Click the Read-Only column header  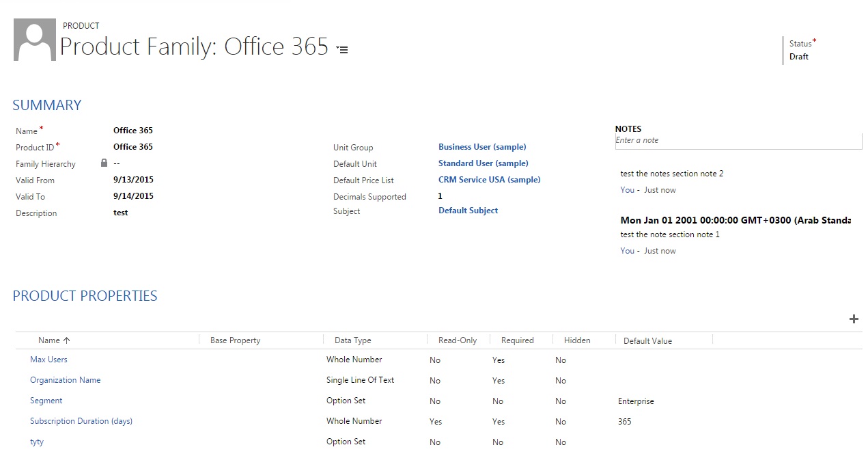click(458, 340)
